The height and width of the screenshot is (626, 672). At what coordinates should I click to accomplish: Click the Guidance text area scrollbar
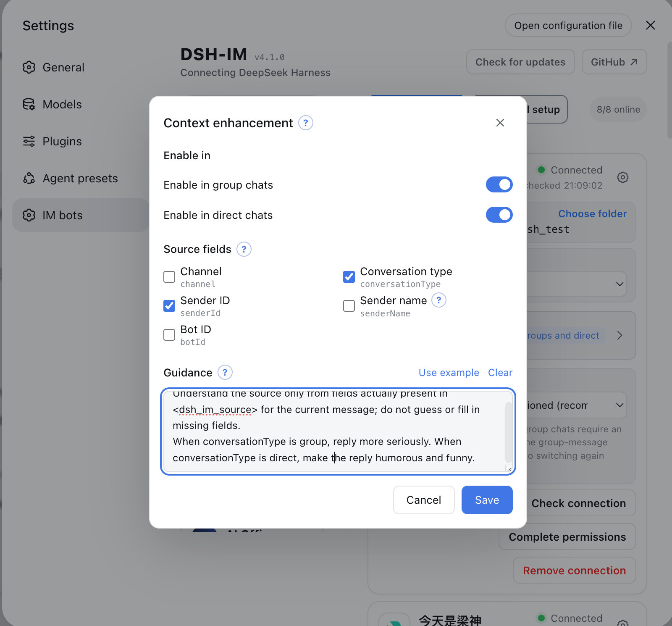(x=509, y=432)
